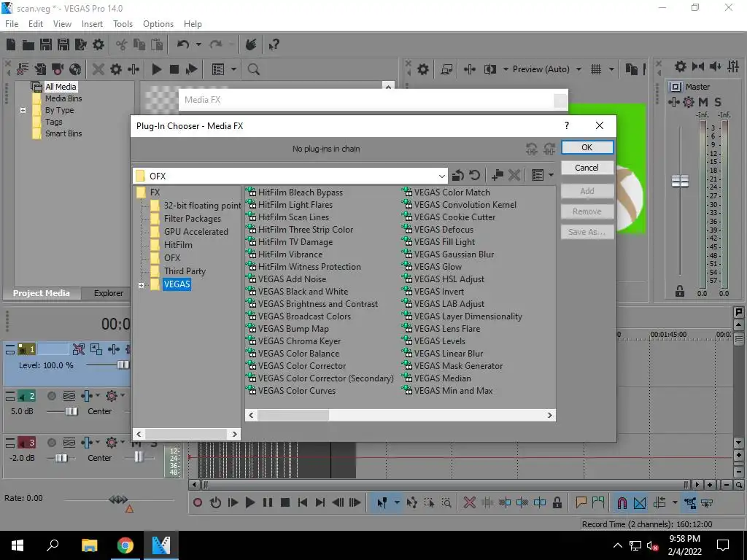Click the Save As... button
747x560 pixels.
tap(587, 232)
